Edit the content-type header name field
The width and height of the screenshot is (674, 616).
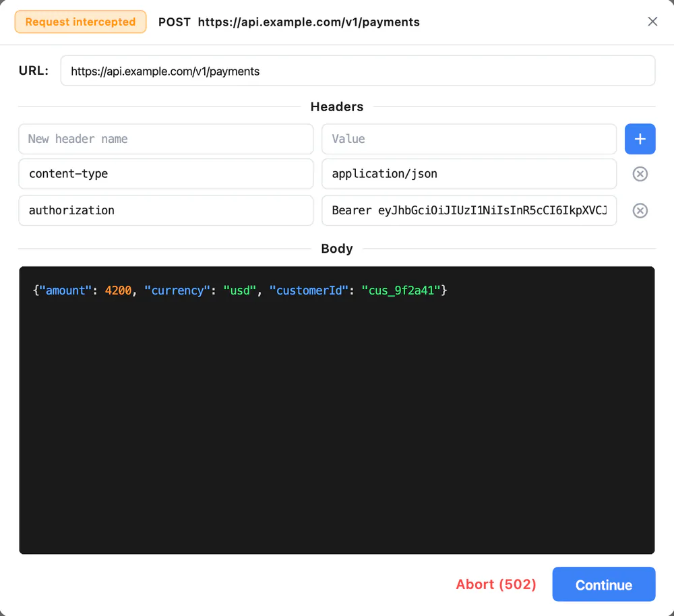[x=166, y=174]
